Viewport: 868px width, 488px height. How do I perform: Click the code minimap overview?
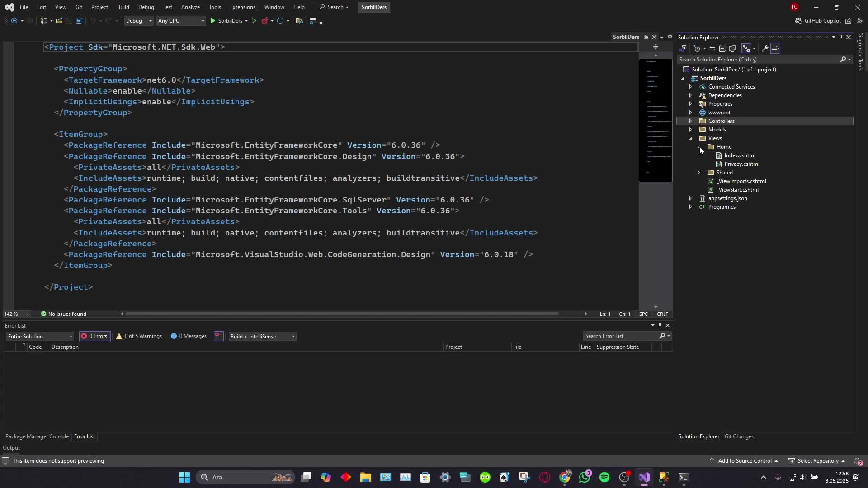(x=656, y=121)
